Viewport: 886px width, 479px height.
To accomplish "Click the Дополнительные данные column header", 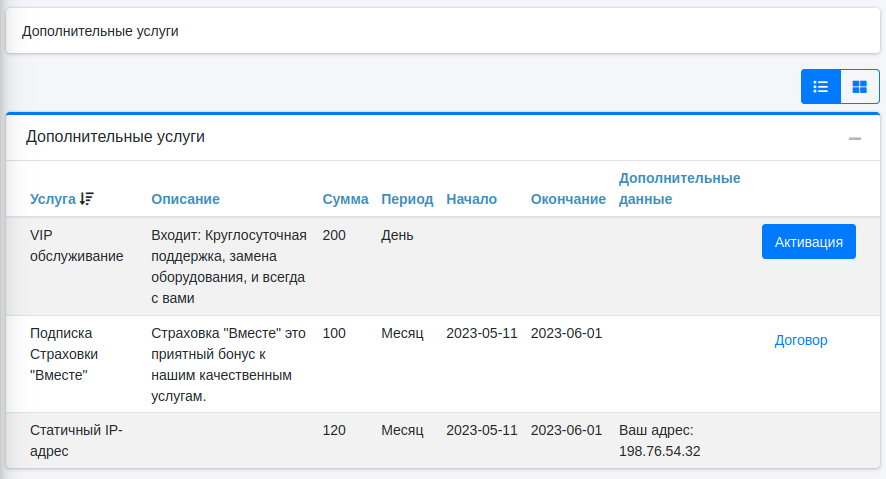I will pos(679,188).
